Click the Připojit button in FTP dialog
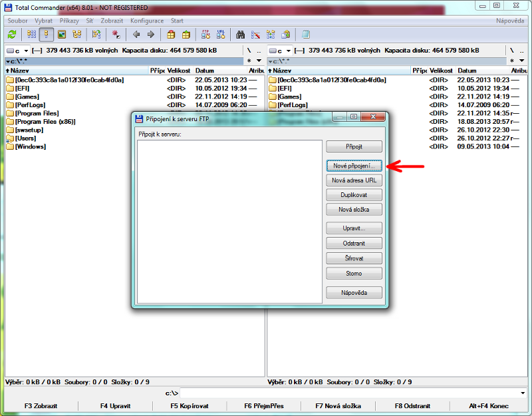Screen dimensions: 532x416 354,146
